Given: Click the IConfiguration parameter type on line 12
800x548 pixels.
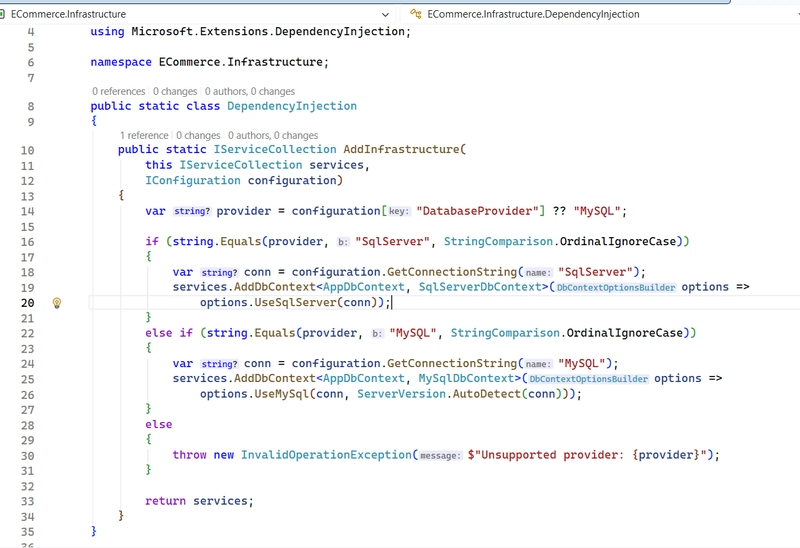Looking at the screenshot, I should pyautogui.click(x=193, y=181).
